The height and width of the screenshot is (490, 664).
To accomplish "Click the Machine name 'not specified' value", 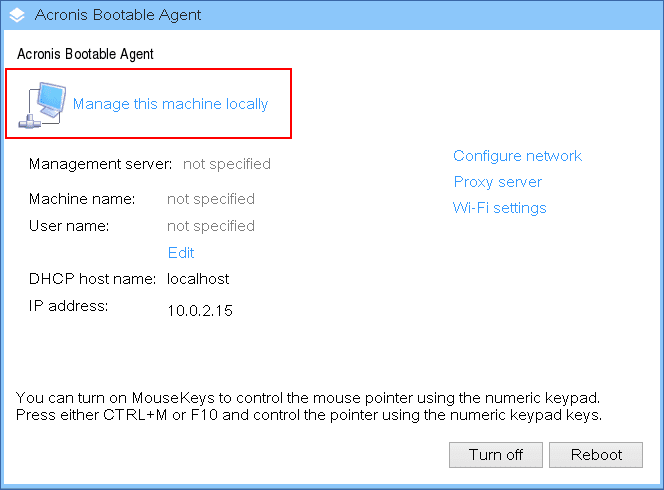I will coord(210,199).
